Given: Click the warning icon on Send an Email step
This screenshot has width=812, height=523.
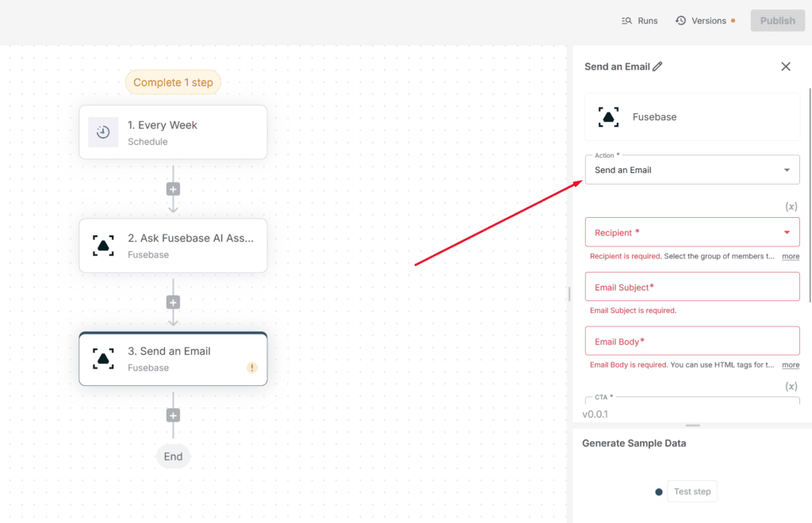Looking at the screenshot, I should (252, 368).
